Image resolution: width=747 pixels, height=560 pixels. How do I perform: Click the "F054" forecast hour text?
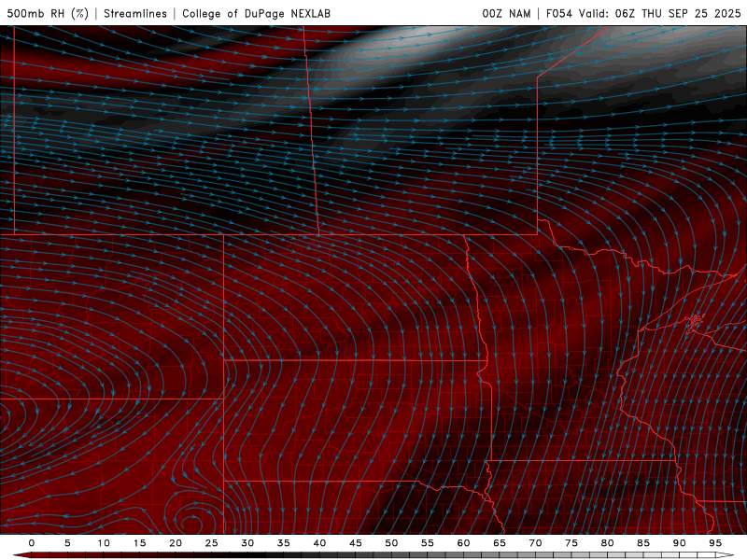558,13
